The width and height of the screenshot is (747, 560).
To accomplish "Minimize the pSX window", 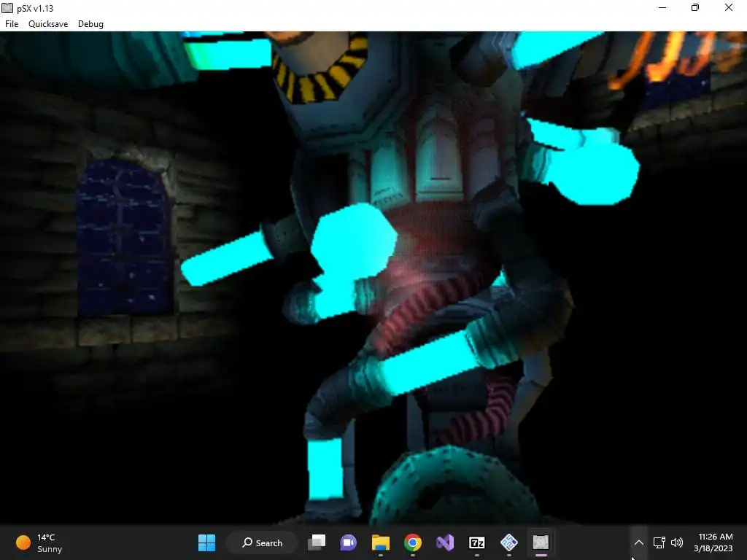I will pos(662,8).
